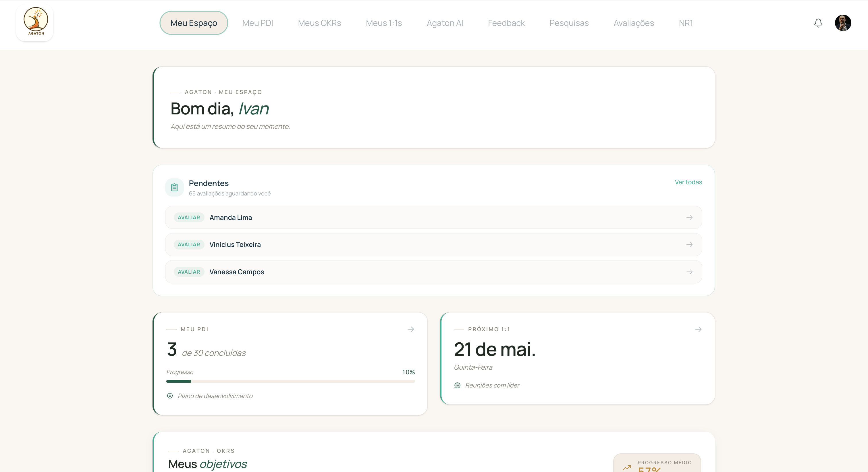The height and width of the screenshot is (472, 868).
Task: Switch to Meu PDI tab
Action: [257, 23]
